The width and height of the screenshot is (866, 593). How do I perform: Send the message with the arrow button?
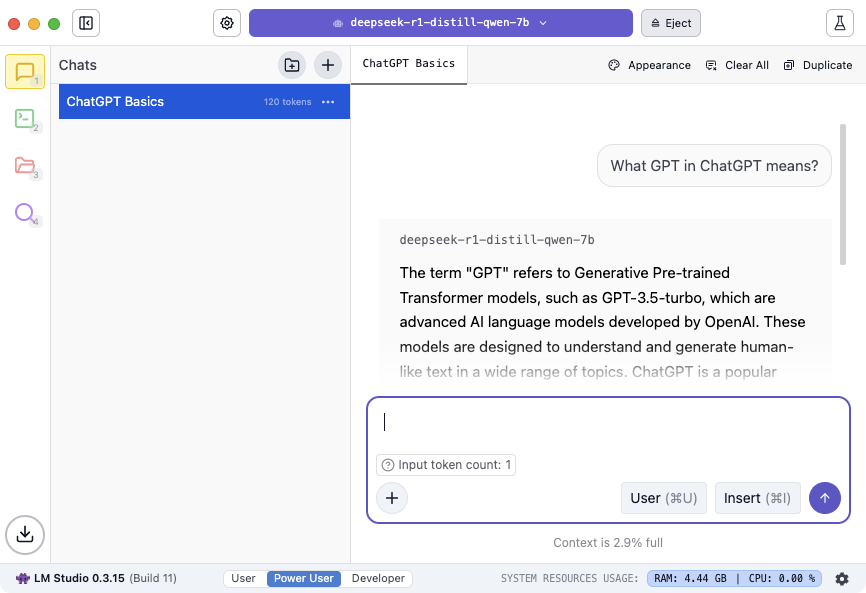coord(825,498)
